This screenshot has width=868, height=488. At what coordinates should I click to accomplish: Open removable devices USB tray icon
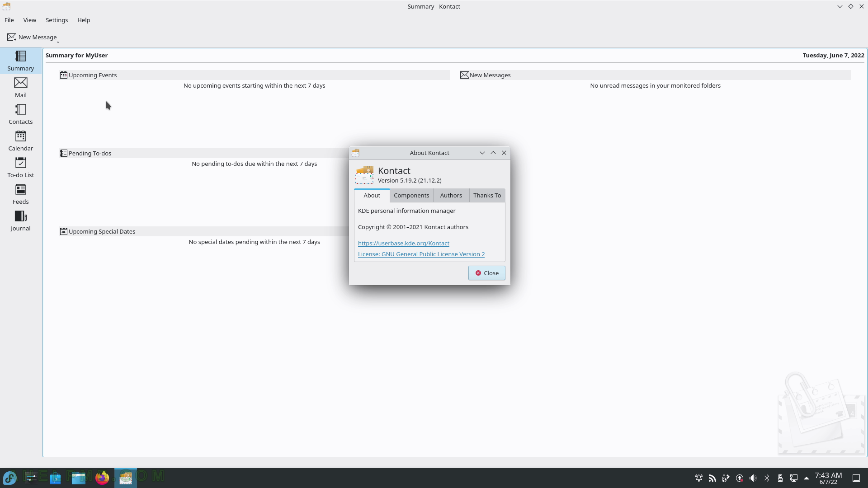[x=780, y=478]
